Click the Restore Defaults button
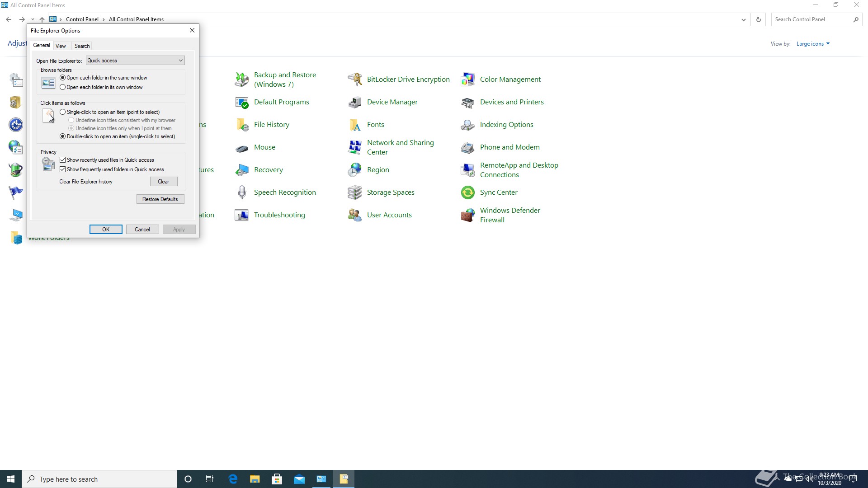The height and width of the screenshot is (488, 868). click(160, 199)
